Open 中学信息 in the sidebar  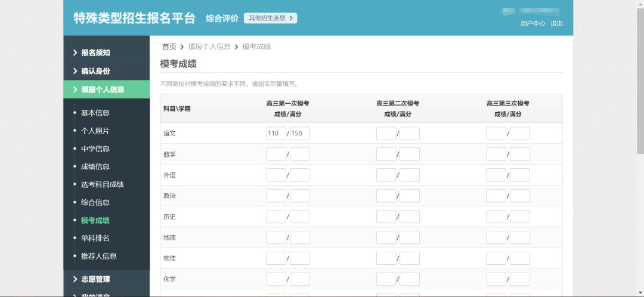(95, 148)
